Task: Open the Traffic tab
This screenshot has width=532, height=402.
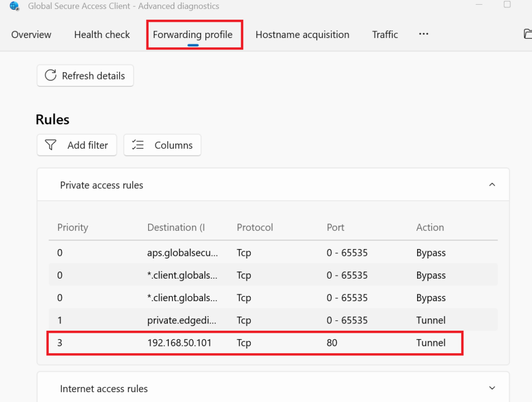Action: click(385, 35)
